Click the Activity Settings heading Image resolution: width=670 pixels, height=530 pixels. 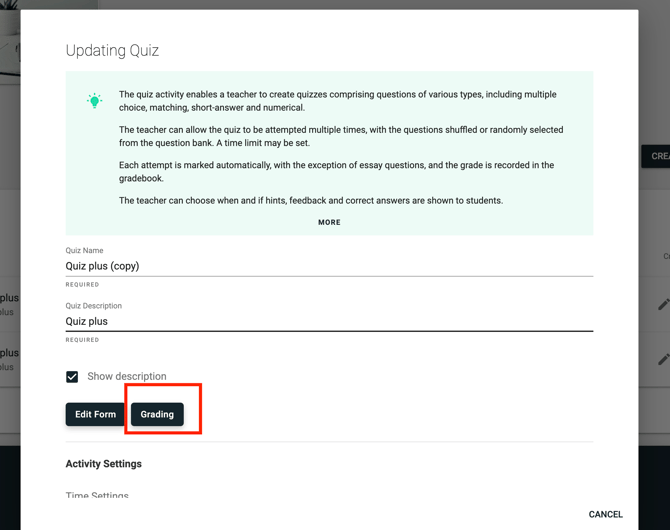coord(103,464)
